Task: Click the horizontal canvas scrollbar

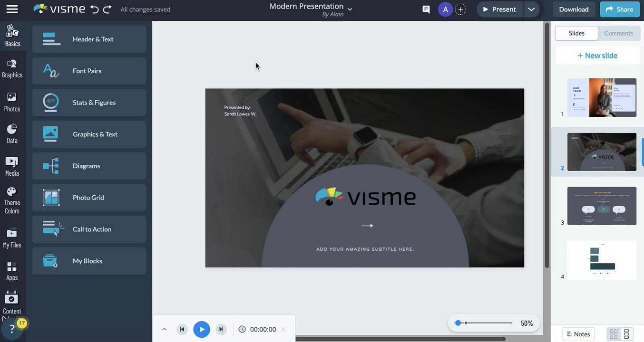Action: click(x=400, y=339)
